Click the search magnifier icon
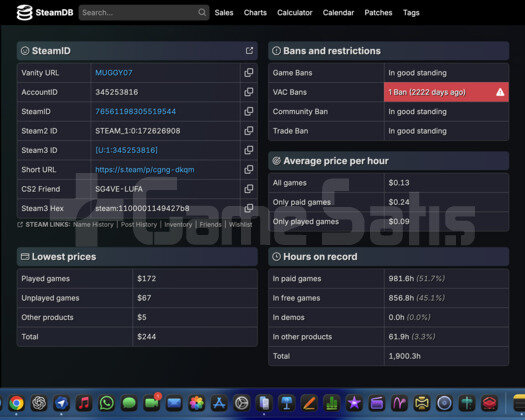Image resolution: width=525 pixels, height=420 pixels. pos(202,12)
